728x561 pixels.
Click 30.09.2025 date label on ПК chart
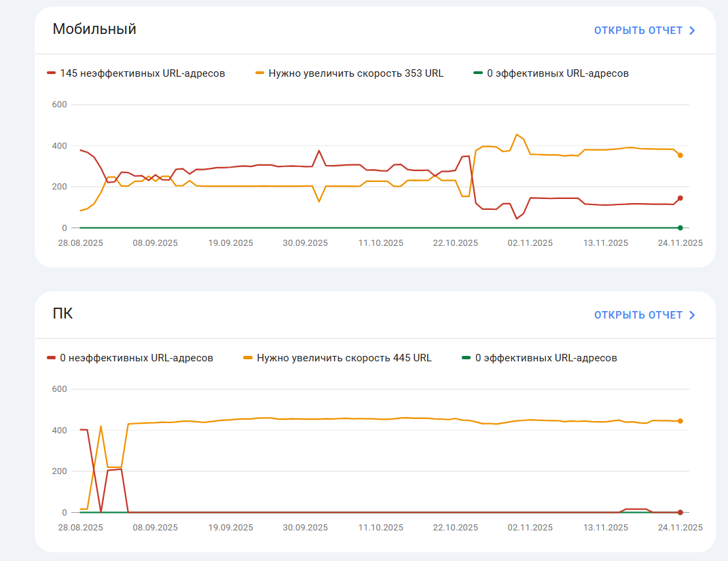tap(305, 527)
